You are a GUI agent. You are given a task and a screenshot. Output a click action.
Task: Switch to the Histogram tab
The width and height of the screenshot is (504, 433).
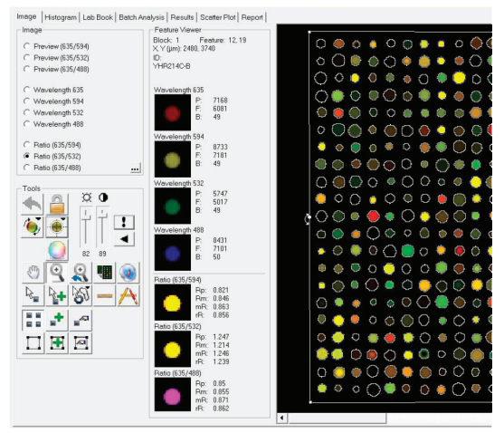(61, 17)
